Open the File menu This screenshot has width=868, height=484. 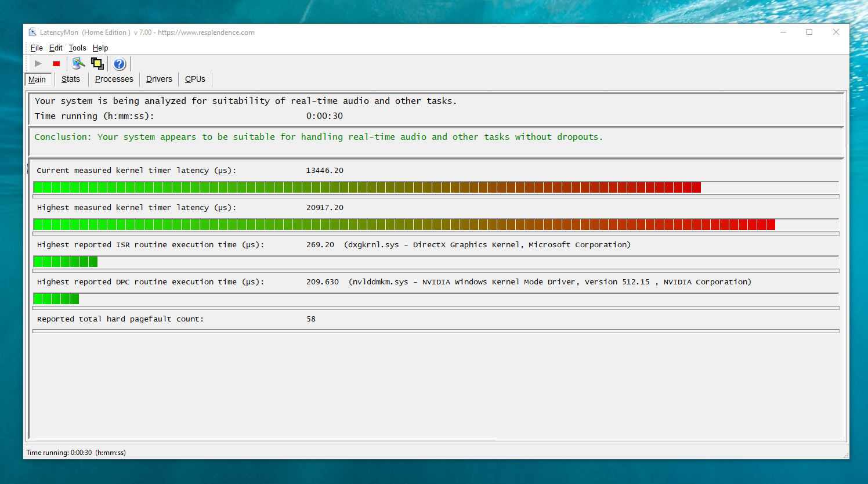[37, 48]
